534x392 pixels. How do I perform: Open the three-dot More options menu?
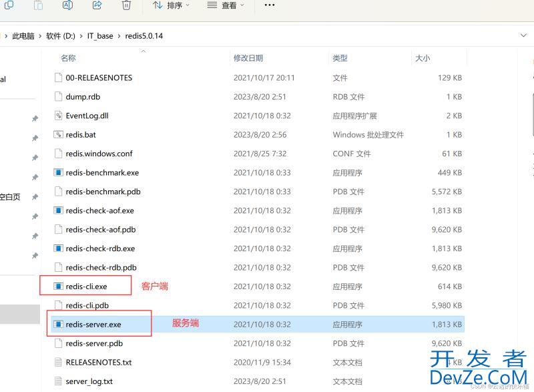click(270, 5)
